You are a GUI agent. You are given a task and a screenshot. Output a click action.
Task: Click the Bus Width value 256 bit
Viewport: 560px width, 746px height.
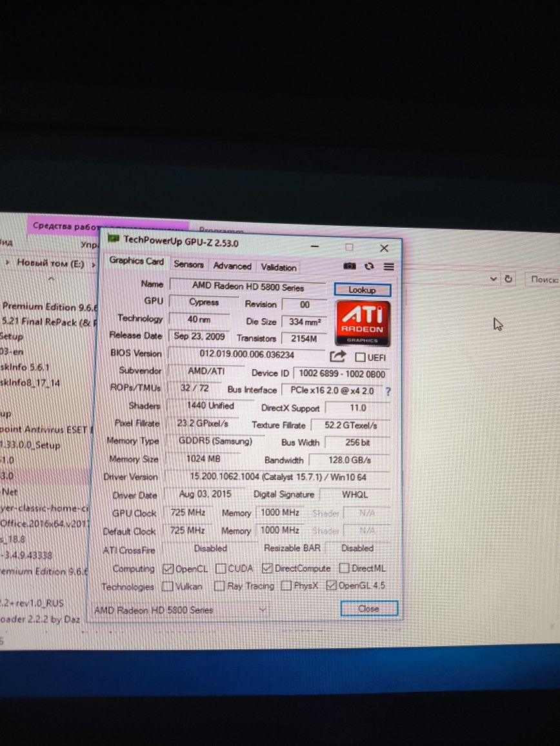pyautogui.click(x=357, y=443)
